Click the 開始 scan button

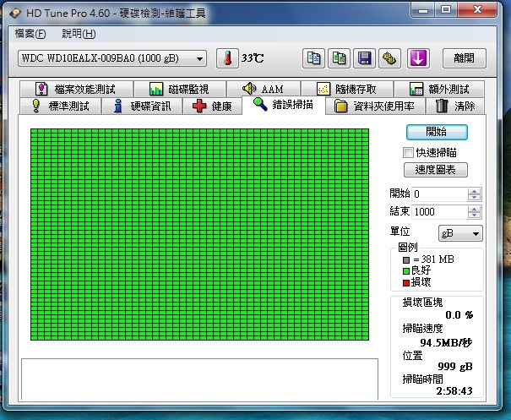[x=437, y=132]
